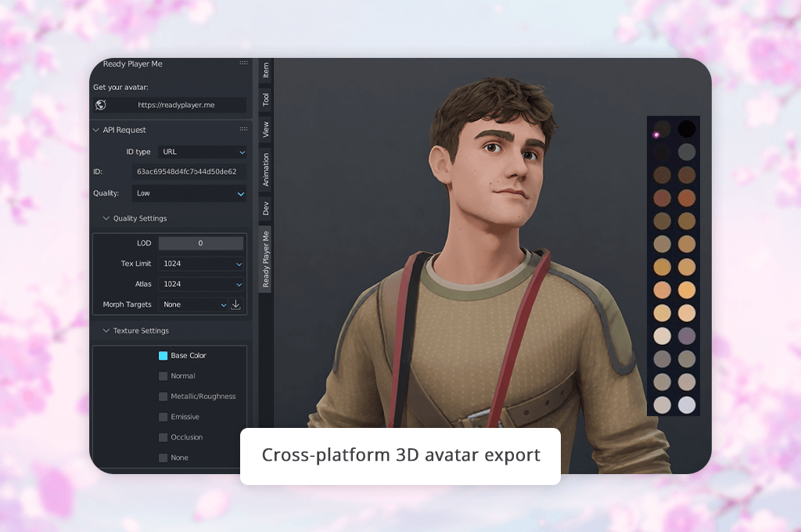
Task: Switch to the Tool sidebar tab
Action: coord(266,99)
